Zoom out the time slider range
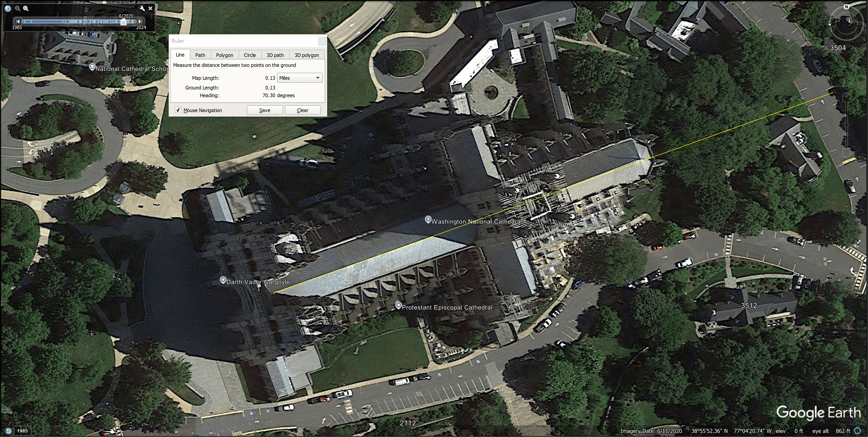Screen dimensions: 868x437 tap(17, 8)
